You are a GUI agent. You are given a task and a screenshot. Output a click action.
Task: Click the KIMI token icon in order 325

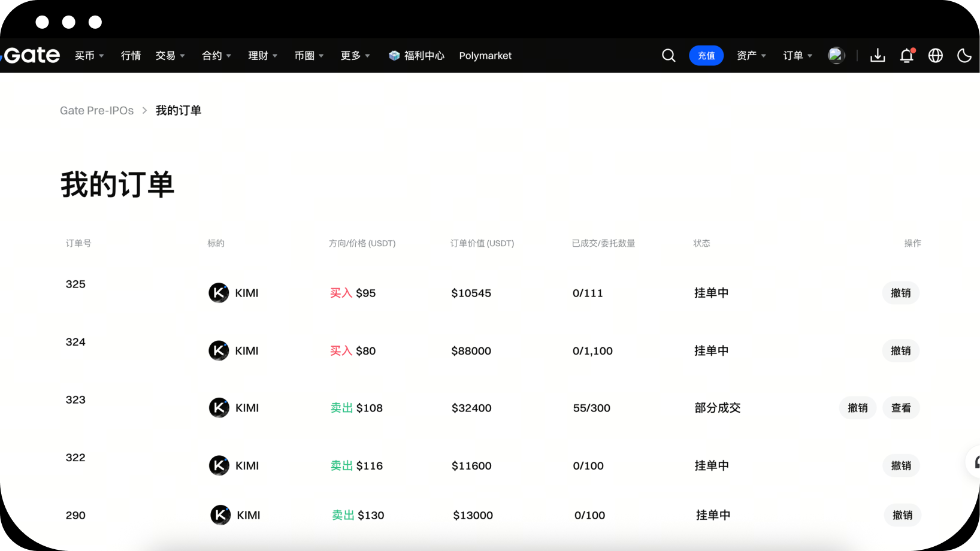click(219, 293)
